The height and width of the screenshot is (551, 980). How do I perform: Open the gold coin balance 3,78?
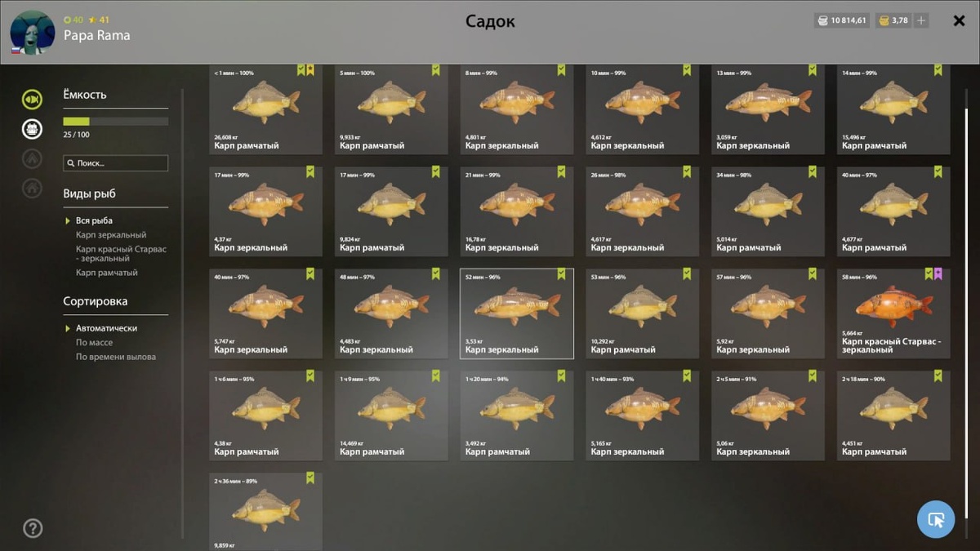(893, 20)
